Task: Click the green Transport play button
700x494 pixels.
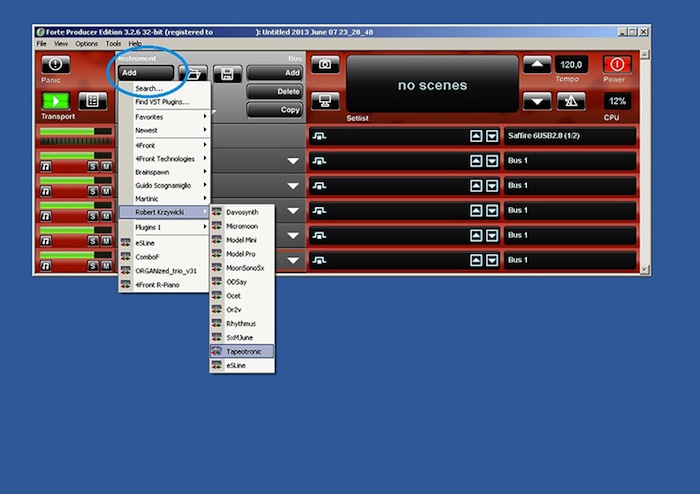Action: tap(54, 101)
